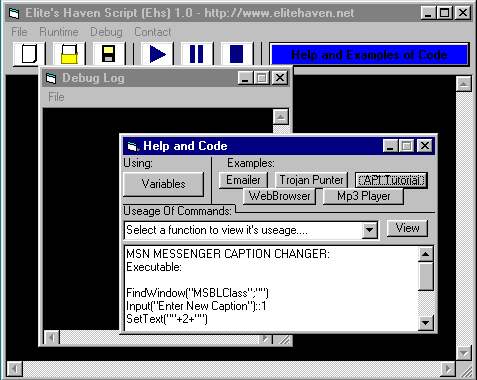Run the script with the Play icon

[157, 54]
